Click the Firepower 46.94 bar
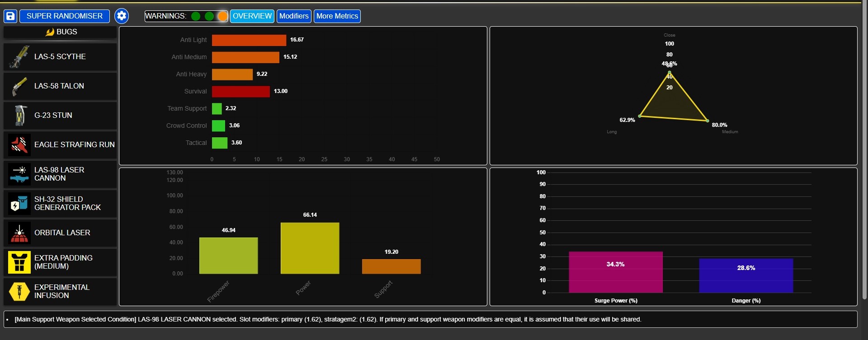The width and height of the screenshot is (868, 340). (x=229, y=256)
